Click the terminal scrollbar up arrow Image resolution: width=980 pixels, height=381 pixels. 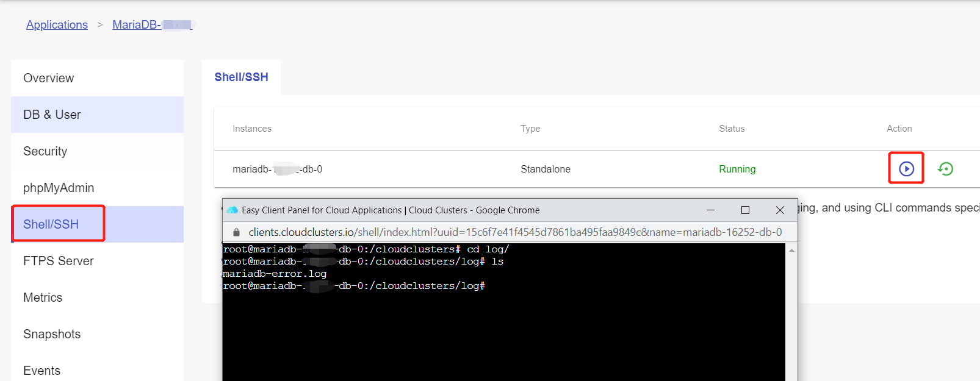(791, 251)
